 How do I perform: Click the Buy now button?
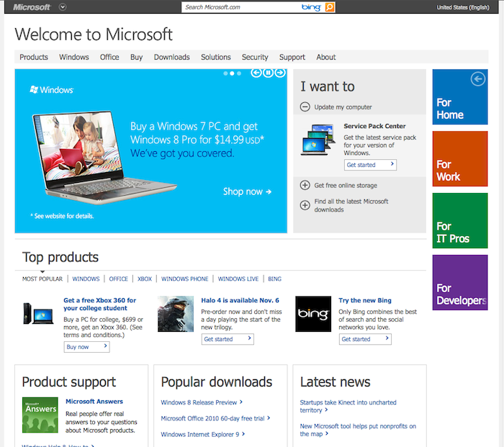point(87,347)
